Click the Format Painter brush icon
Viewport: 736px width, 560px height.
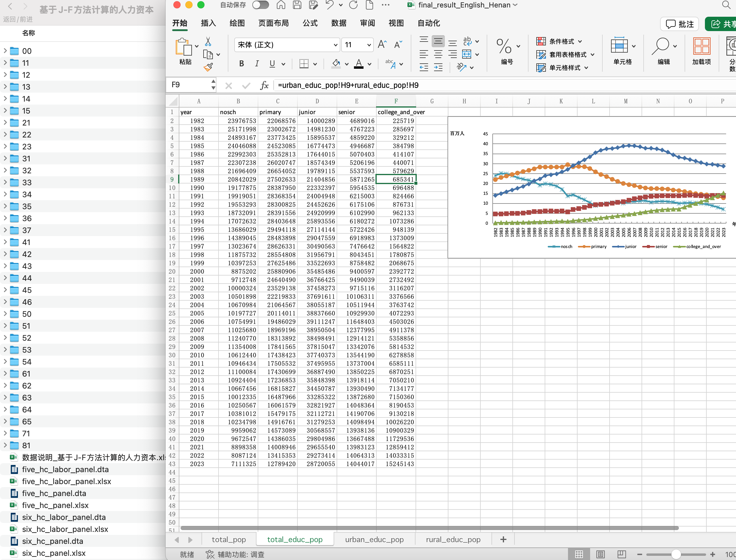pos(208,67)
